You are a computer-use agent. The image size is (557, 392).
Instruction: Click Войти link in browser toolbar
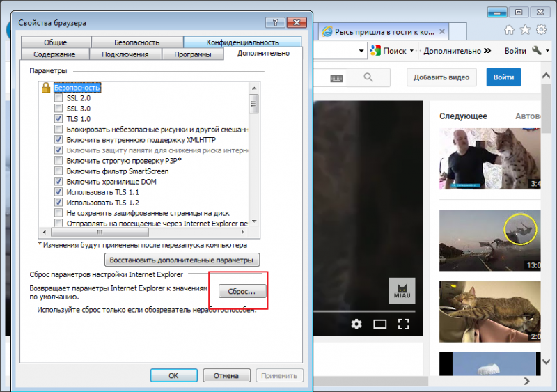[x=515, y=50]
